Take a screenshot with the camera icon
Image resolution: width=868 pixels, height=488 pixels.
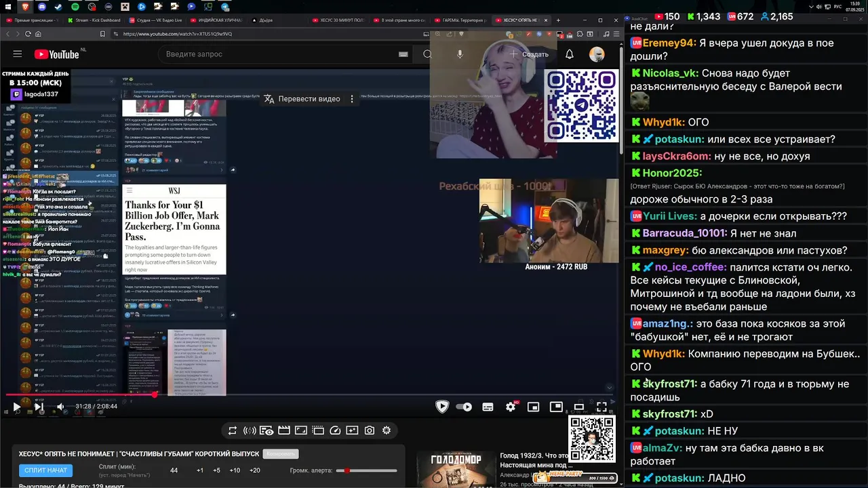pos(370,430)
